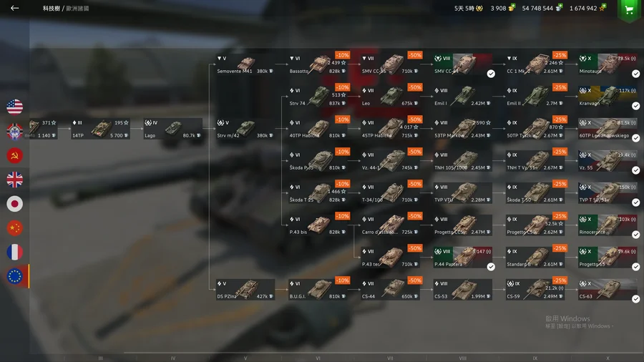Viewport: 644px width, 362px height.
Task: Select the China nation flag
Action: [x=15, y=228]
